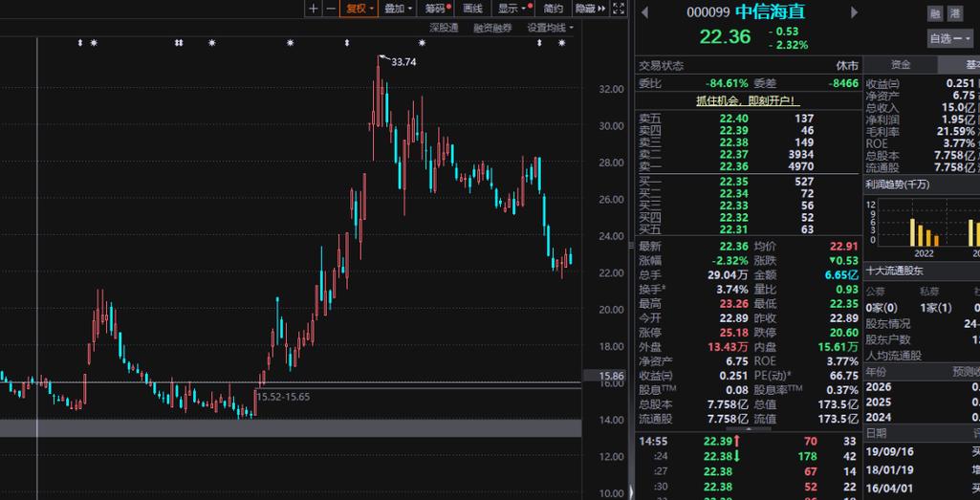980x500 pixels.
Task: Go to next stock with right arrow
Action: (855, 11)
